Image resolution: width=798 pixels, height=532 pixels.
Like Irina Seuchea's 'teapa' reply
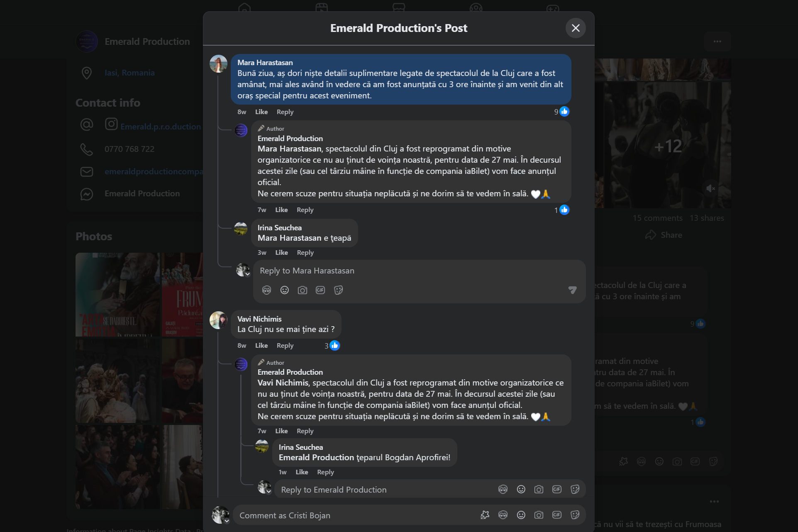[x=281, y=252]
